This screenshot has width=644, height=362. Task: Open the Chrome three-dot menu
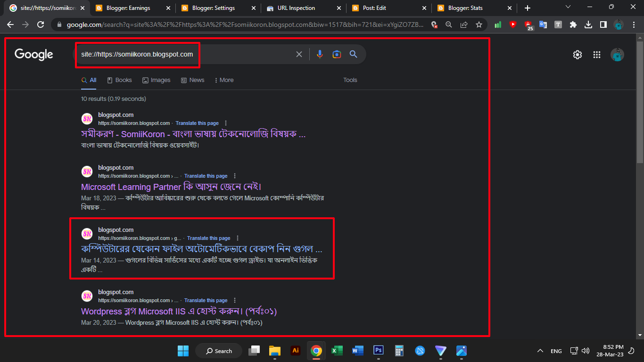pyautogui.click(x=634, y=25)
